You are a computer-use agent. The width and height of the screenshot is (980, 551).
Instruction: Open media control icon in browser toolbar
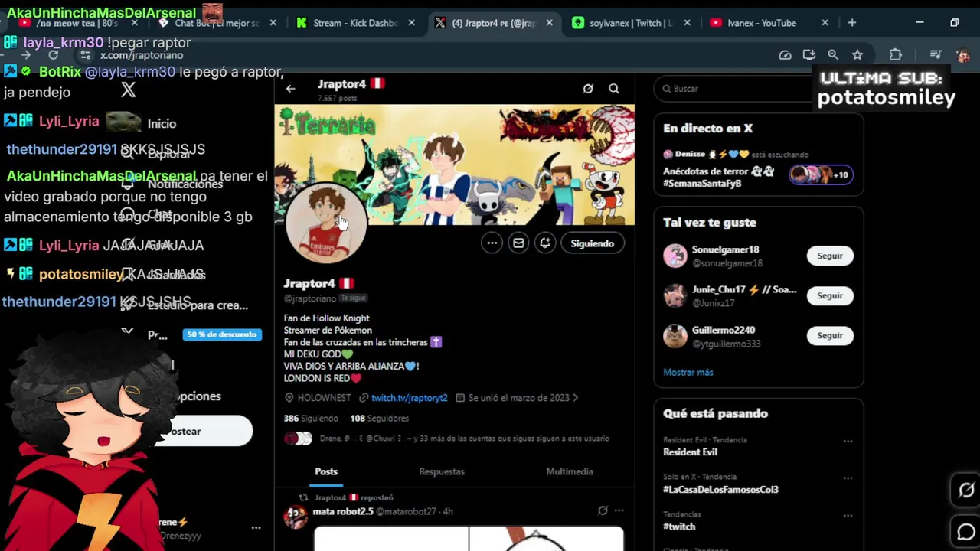[936, 55]
